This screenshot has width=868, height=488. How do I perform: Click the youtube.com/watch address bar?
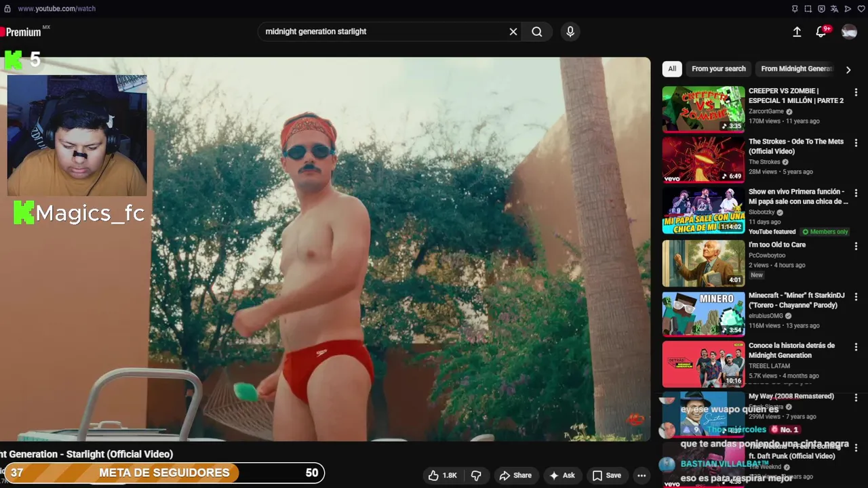click(56, 9)
